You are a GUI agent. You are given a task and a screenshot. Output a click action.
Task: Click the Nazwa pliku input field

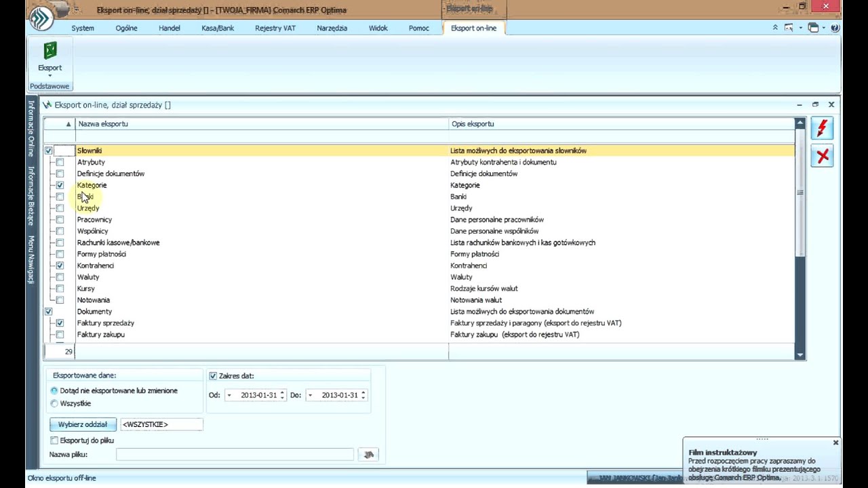235,455
